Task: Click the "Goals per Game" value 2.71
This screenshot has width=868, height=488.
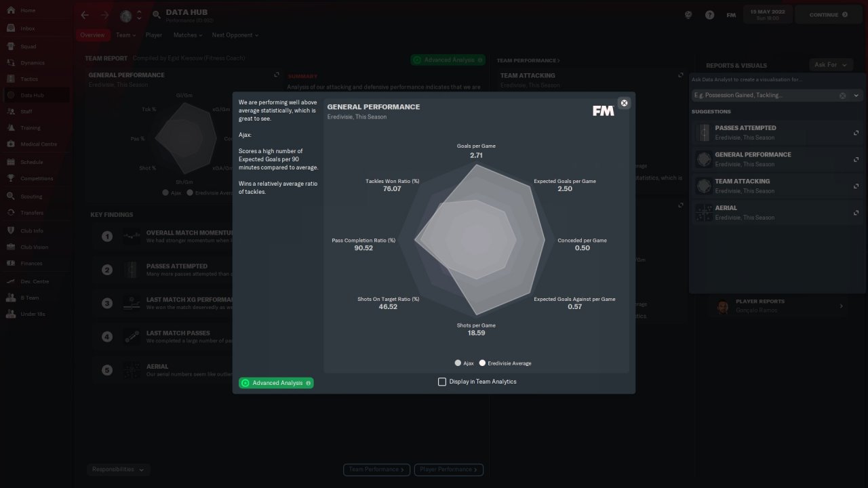Action: (476, 155)
